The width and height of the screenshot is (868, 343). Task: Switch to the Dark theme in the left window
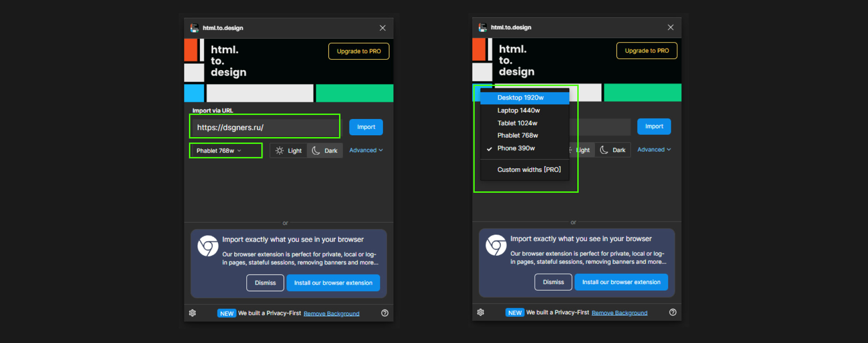[325, 151]
